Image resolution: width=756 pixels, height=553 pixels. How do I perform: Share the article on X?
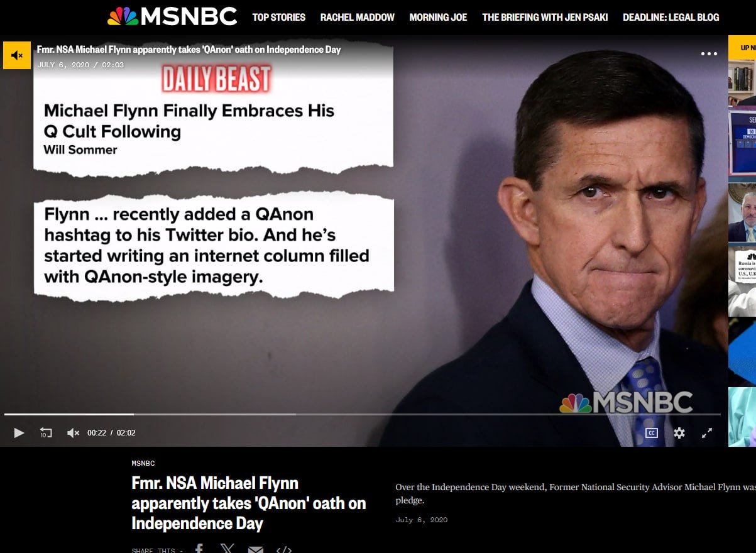tap(227, 549)
